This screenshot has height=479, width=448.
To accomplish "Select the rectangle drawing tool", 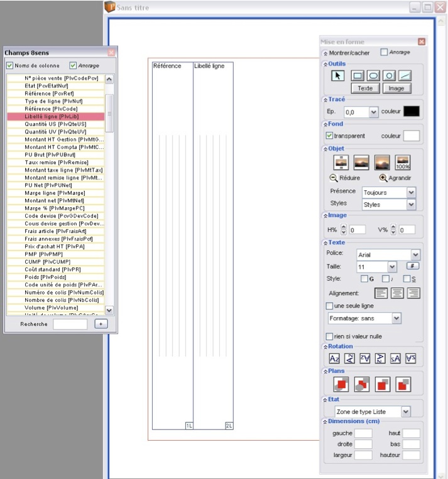I will click(x=357, y=75).
